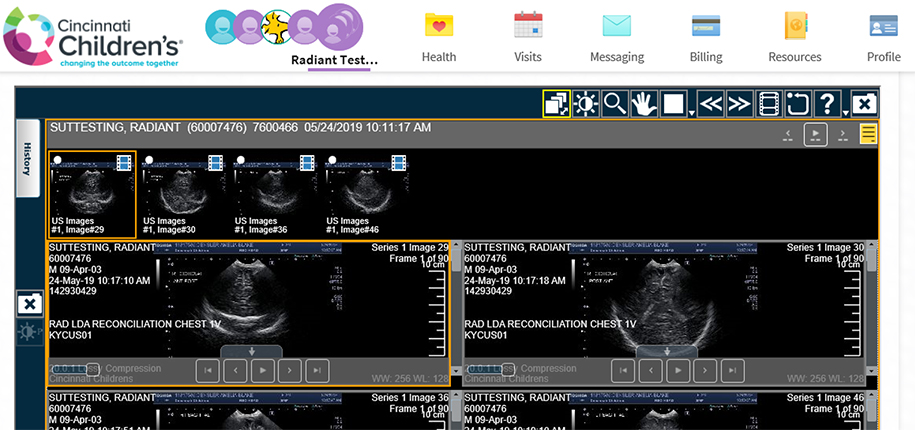Screen dimensions: 915x430
Task: Click the cascading windows layout icon
Action: click(x=556, y=104)
